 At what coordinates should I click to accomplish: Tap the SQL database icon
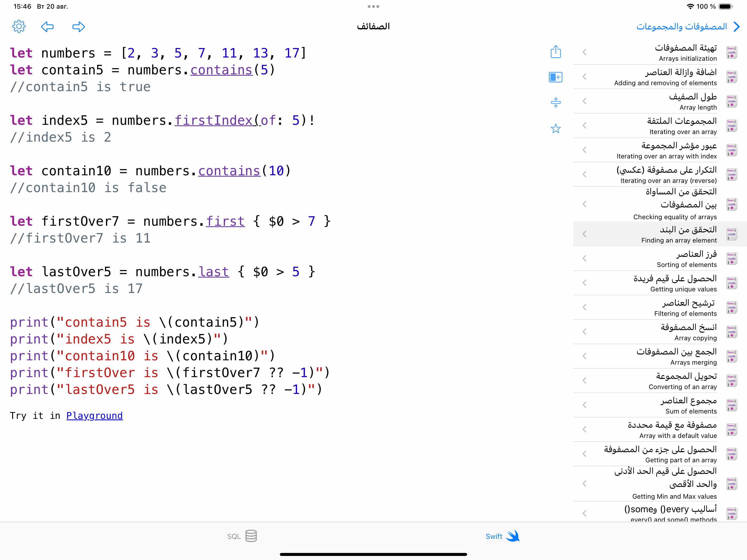coord(251,536)
